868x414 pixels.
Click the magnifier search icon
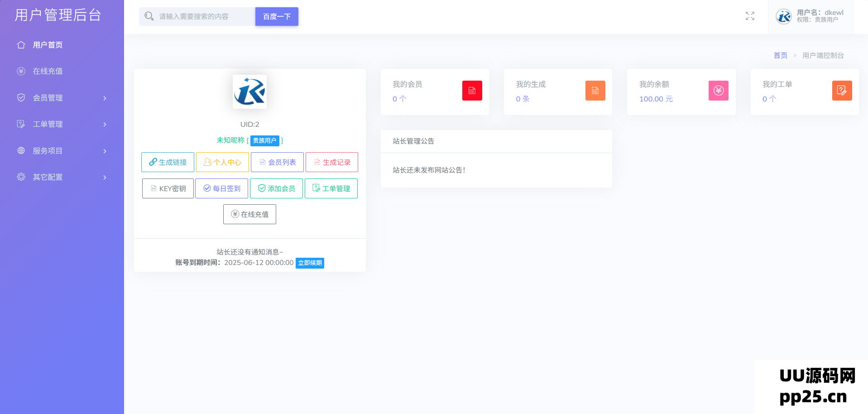pyautogui.click(x=149, y=16)
